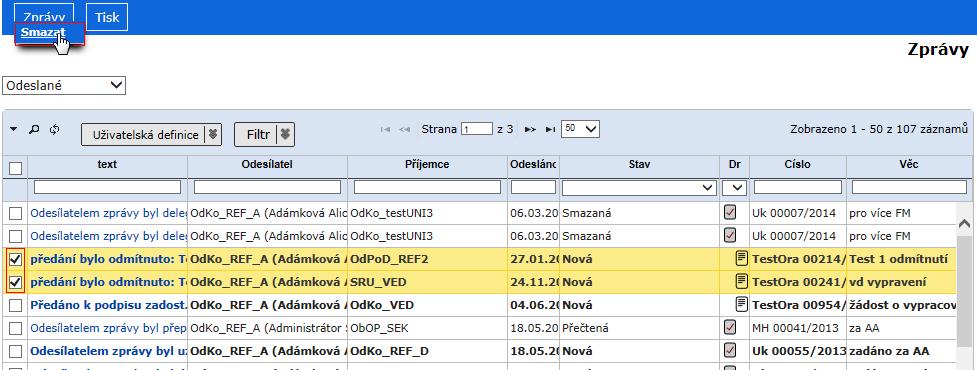The width and height of the screenshot is (977, 370).
Task: Sort by the Dr column header
Action: click(x=735, y=164)
